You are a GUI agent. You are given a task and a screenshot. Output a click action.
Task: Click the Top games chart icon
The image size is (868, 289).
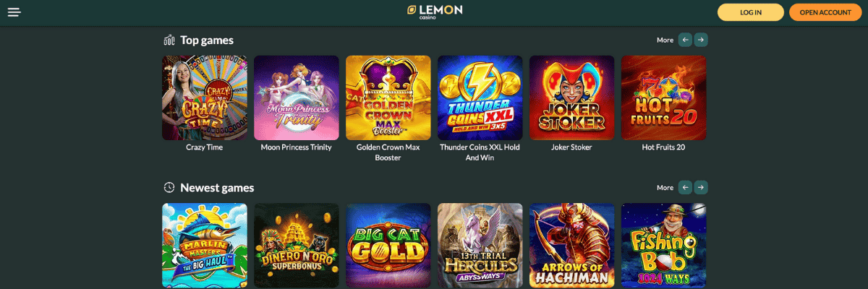169,40
